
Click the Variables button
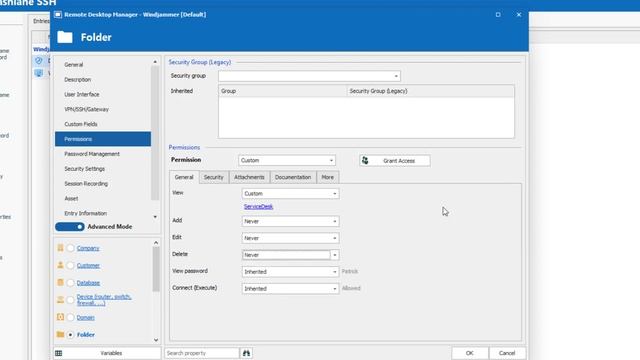[x=107, y=353]
